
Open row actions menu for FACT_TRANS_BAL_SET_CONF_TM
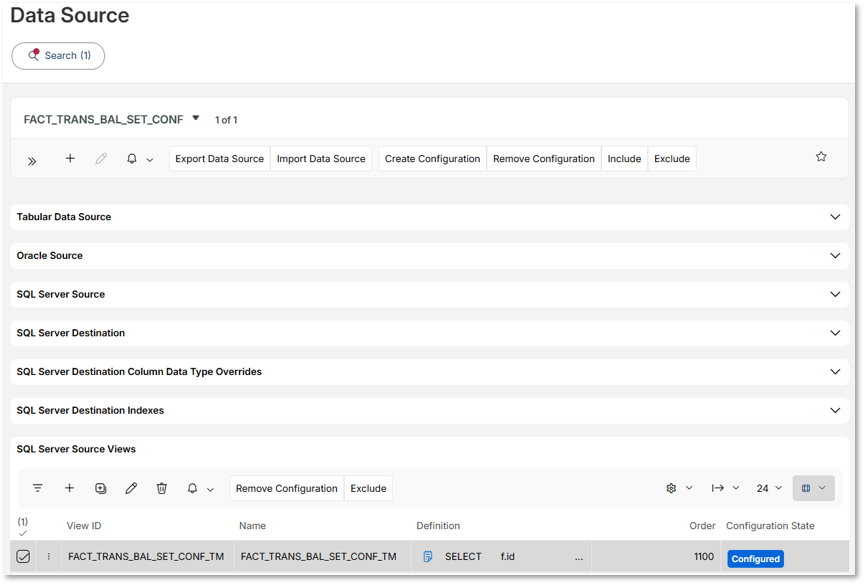tap(48, 556)
